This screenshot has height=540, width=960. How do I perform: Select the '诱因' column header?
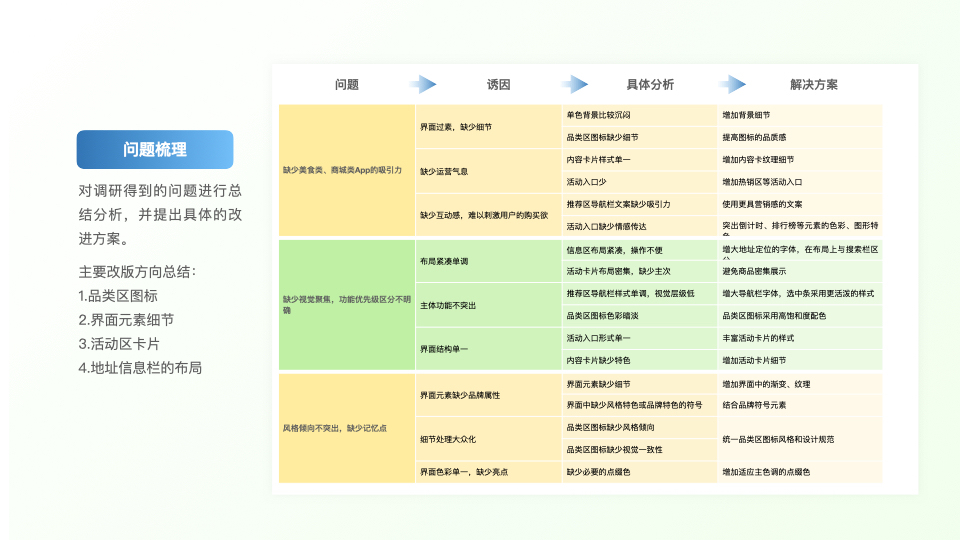point(498,84)
